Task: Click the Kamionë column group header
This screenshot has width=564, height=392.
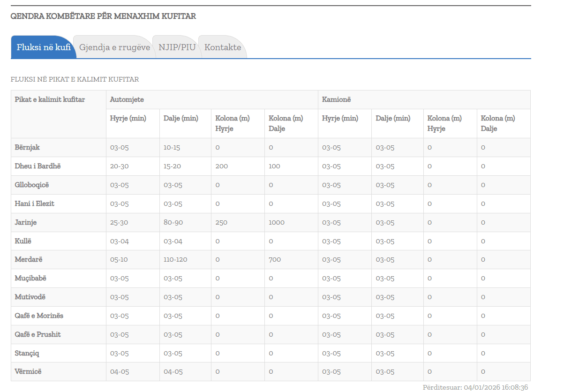Action: pyautogui.click(x=336, y=99)
